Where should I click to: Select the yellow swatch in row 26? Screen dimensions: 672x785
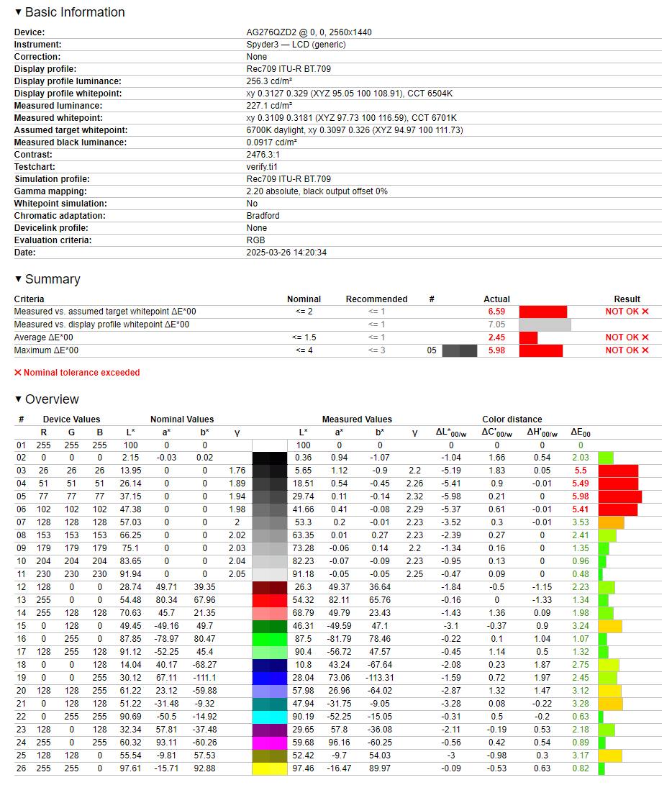[270, 768]
